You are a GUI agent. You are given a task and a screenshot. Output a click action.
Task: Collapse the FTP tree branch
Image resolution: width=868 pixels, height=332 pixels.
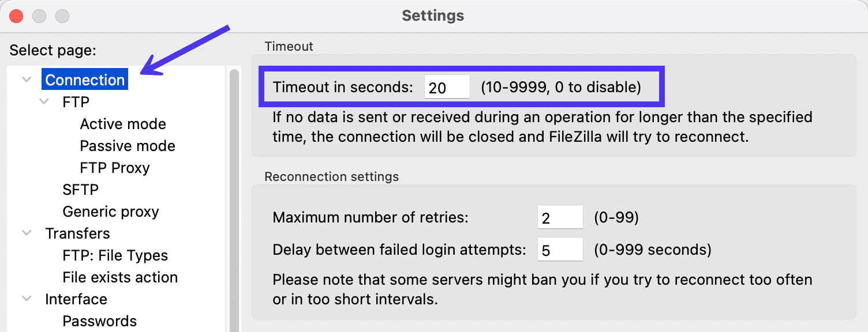click(x=45, y=101)
